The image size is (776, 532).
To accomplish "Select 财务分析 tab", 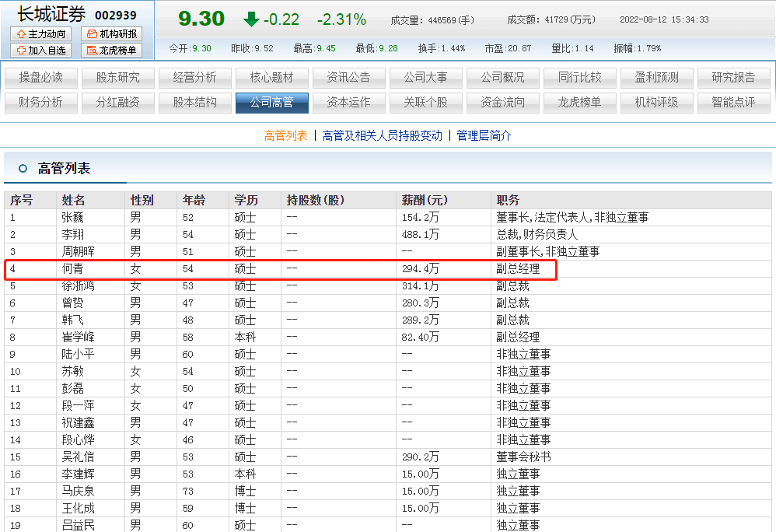I will 41,103.
